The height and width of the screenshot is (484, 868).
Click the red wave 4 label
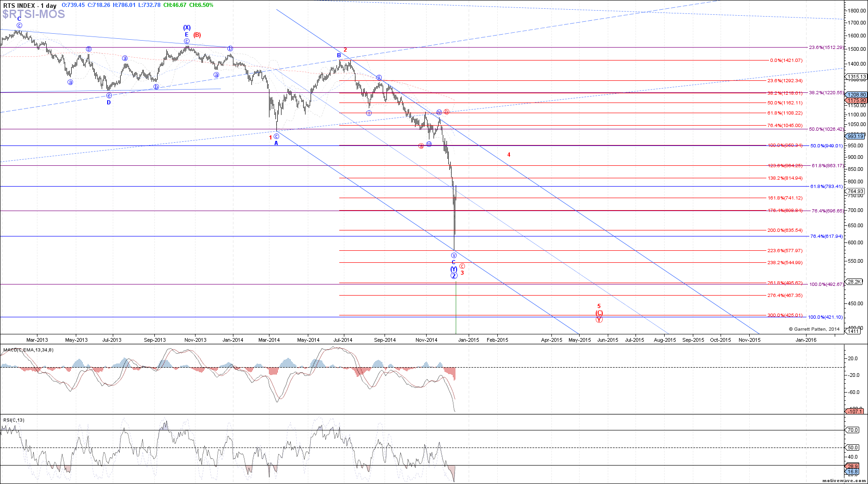(509, 155)
